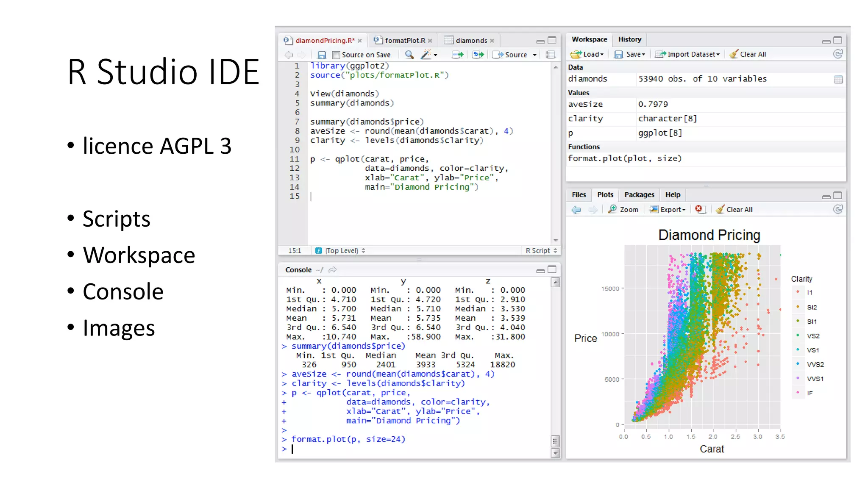The width and height of the screenshot is (868, 488).
Task: Click the Console pane title
Action: click(298, 270)
